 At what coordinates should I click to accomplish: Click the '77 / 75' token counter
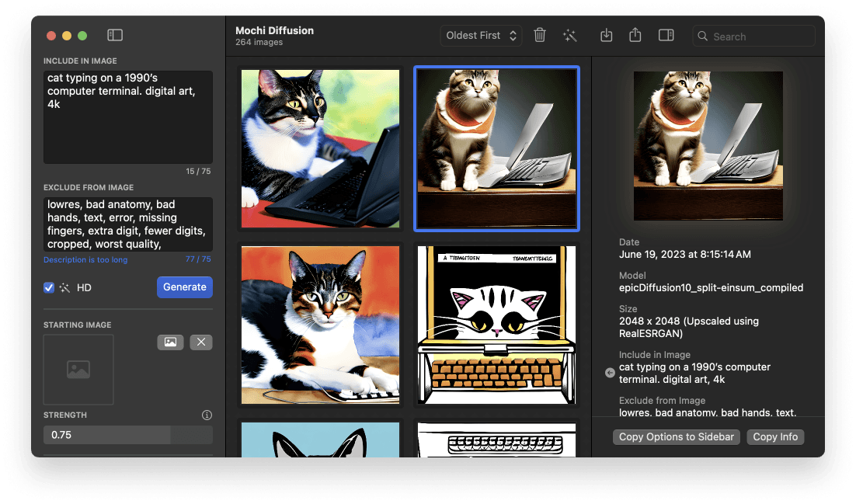198,259
